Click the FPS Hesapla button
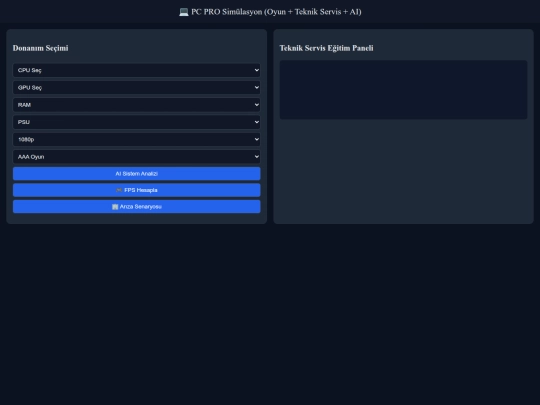Screen dimensions: 540x405 coord(136,190)
